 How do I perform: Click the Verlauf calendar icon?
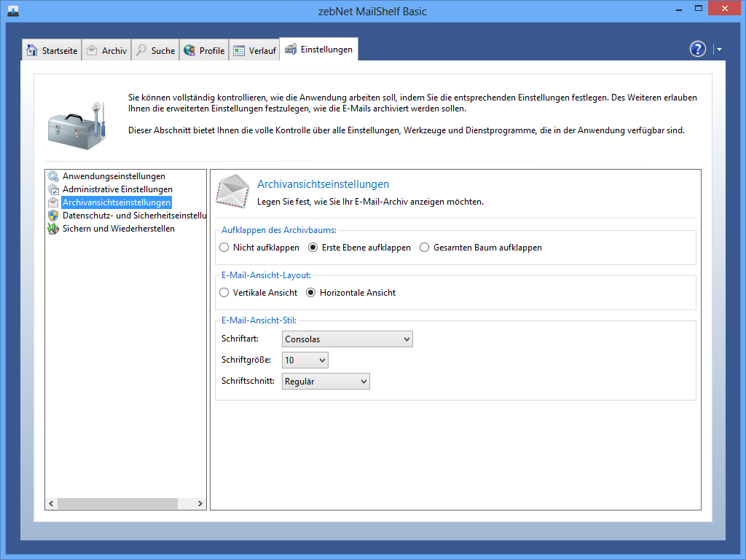click(x=239, y=50)
